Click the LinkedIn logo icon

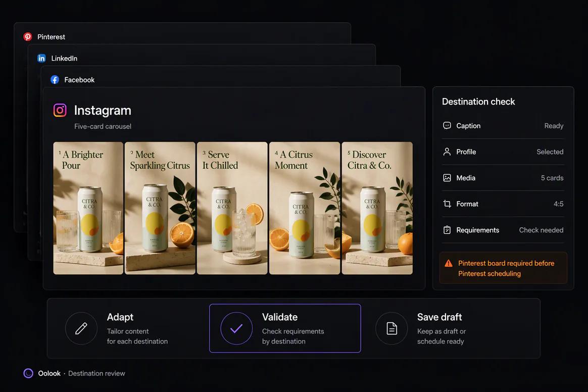pos(41,58)
